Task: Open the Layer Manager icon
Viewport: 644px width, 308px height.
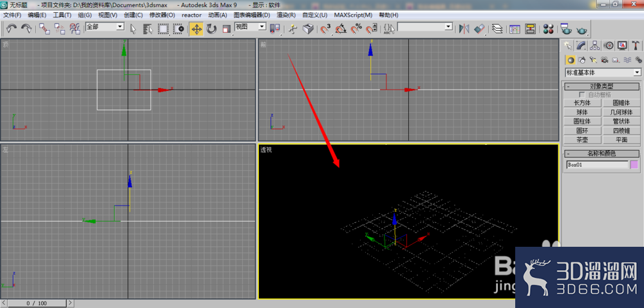Action: point(497,29)
